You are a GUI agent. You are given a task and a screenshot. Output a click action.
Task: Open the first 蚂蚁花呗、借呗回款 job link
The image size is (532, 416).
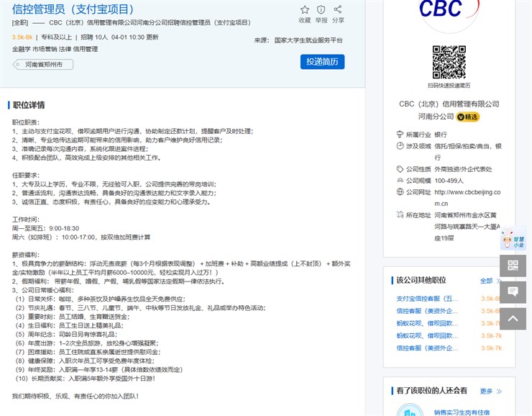427,323
